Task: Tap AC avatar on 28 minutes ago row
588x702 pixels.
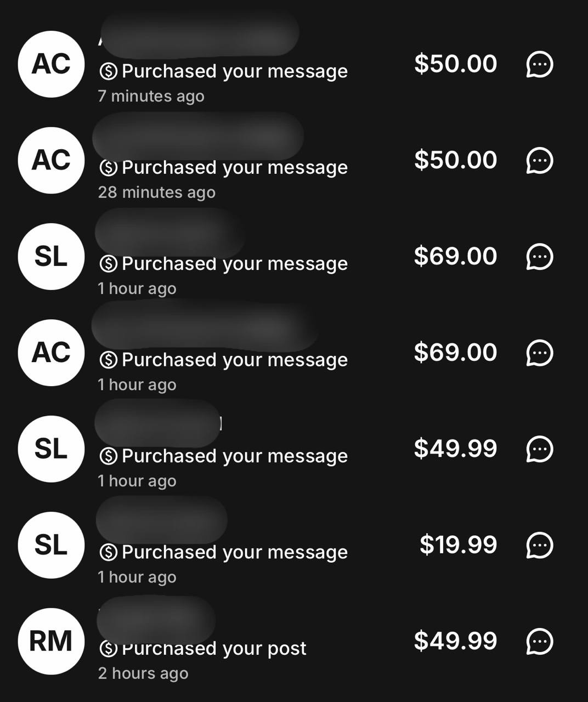Action: (x=51, y=160)
